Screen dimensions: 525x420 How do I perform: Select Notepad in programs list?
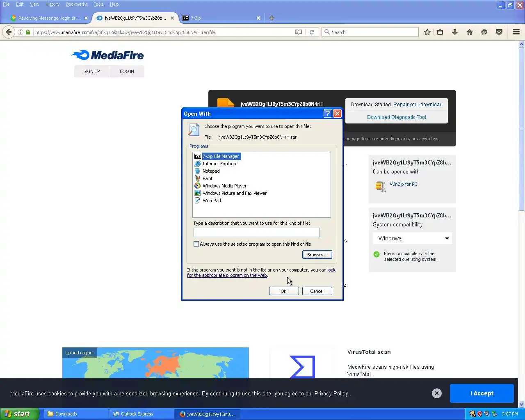coord(207,171)
